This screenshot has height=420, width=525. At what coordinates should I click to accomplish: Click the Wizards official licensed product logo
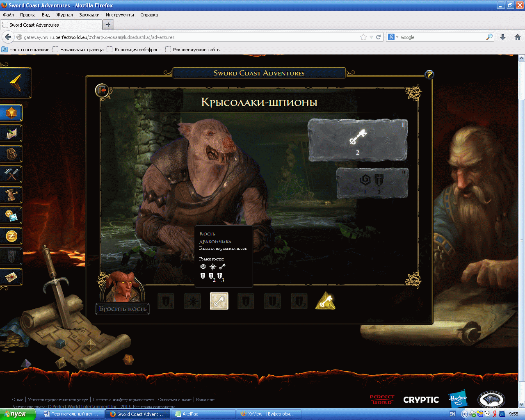(x=491, y=399)
